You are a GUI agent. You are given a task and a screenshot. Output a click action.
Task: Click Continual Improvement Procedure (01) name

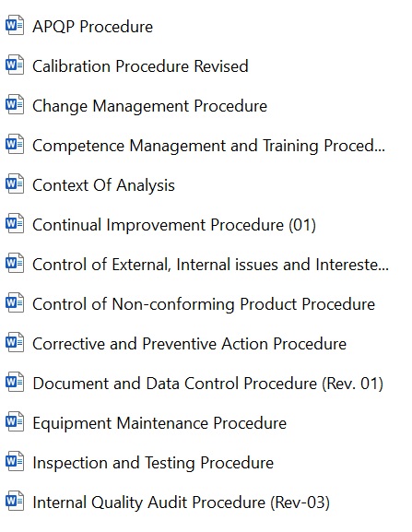[x=174, y=225]
